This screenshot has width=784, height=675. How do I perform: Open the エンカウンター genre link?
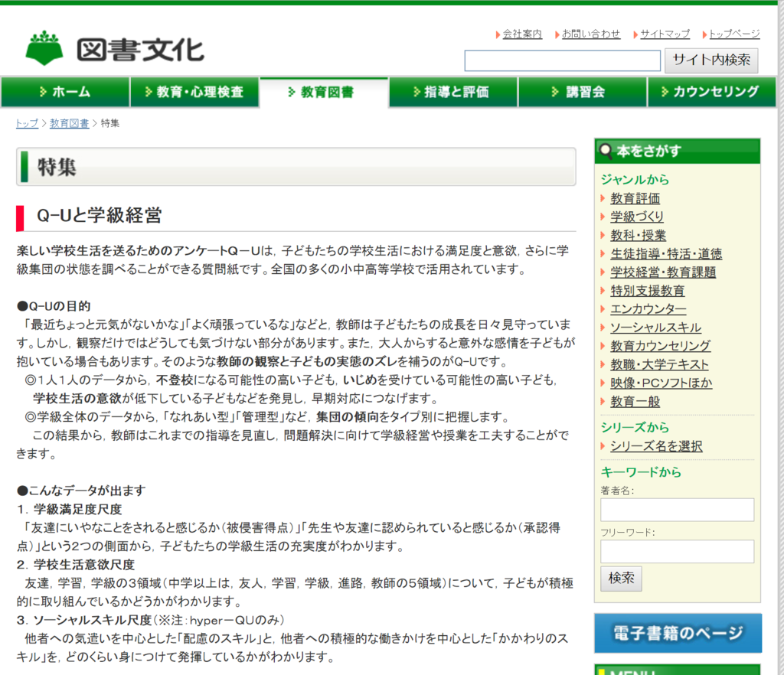pos(648,309)
